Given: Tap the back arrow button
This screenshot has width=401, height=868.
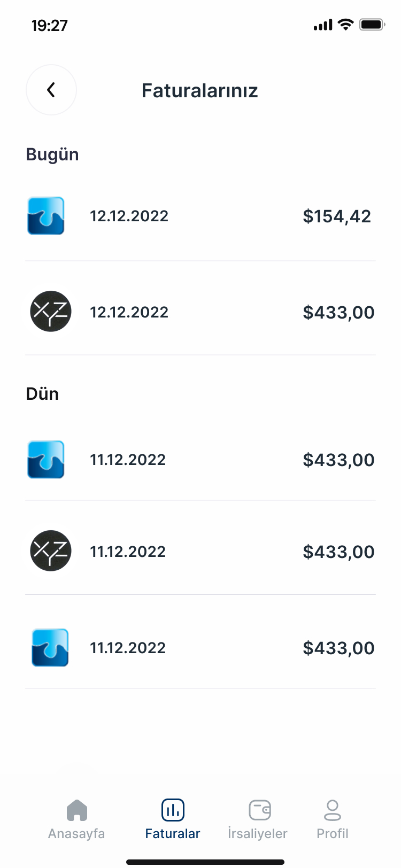Looking at the screenshot, I should (x=51, y=90).
